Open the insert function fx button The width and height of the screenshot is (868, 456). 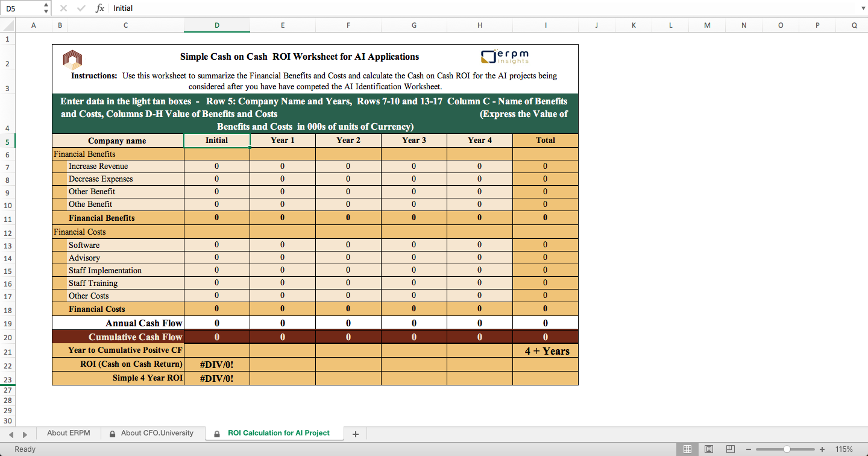100,8
